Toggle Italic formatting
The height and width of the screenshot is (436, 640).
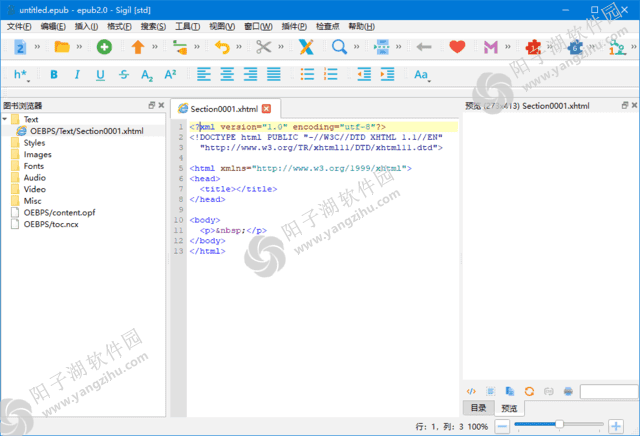click(76, 75)
